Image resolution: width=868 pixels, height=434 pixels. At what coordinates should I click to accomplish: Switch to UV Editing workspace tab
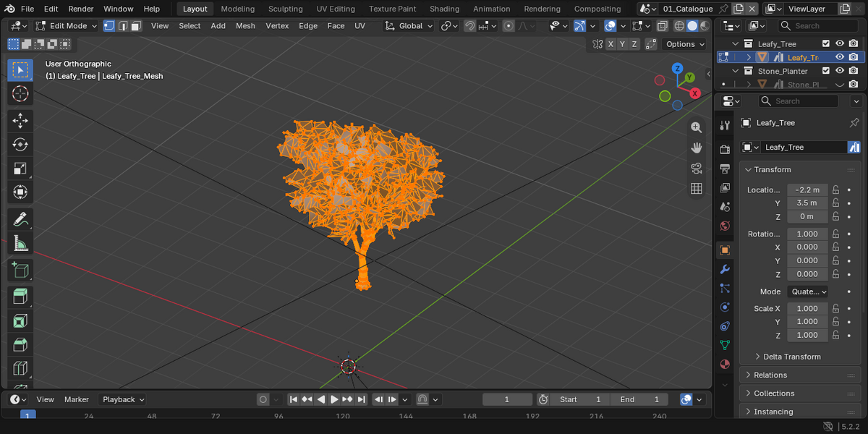(x=336, y=9)
